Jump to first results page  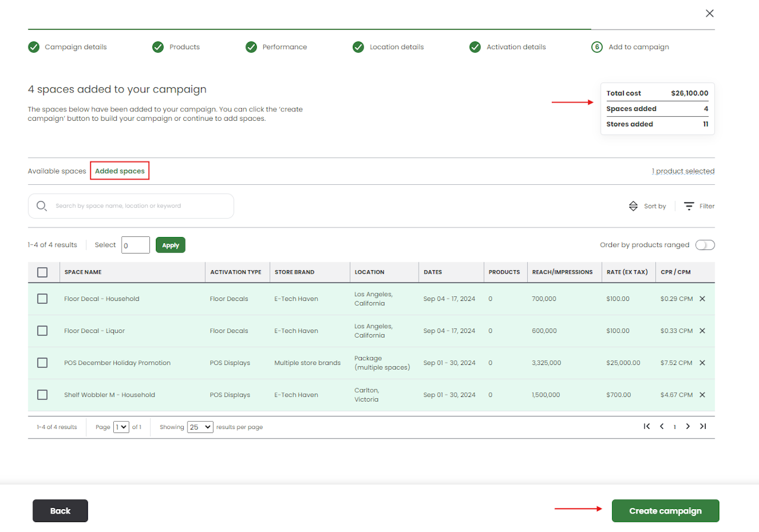647,427
